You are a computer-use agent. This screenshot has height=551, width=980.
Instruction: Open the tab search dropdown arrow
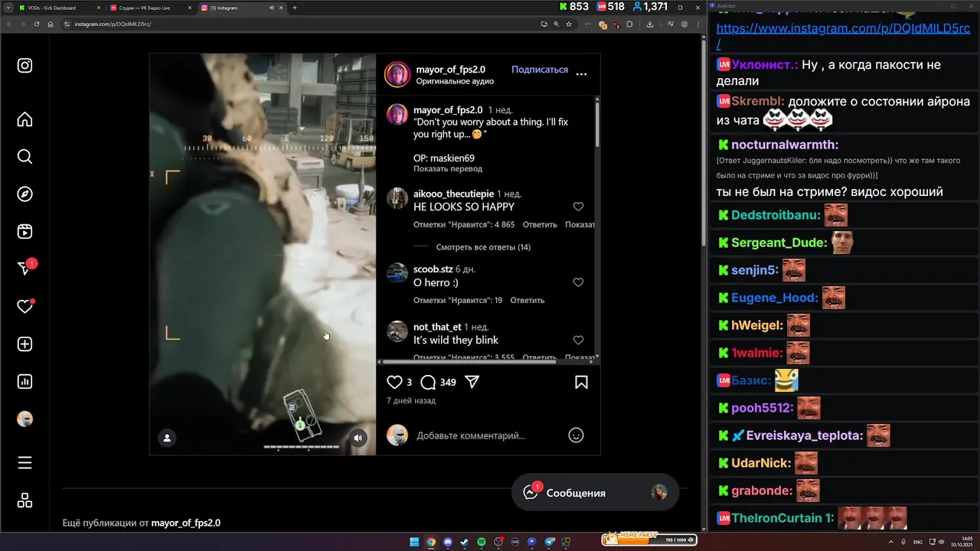pos(7,8)
